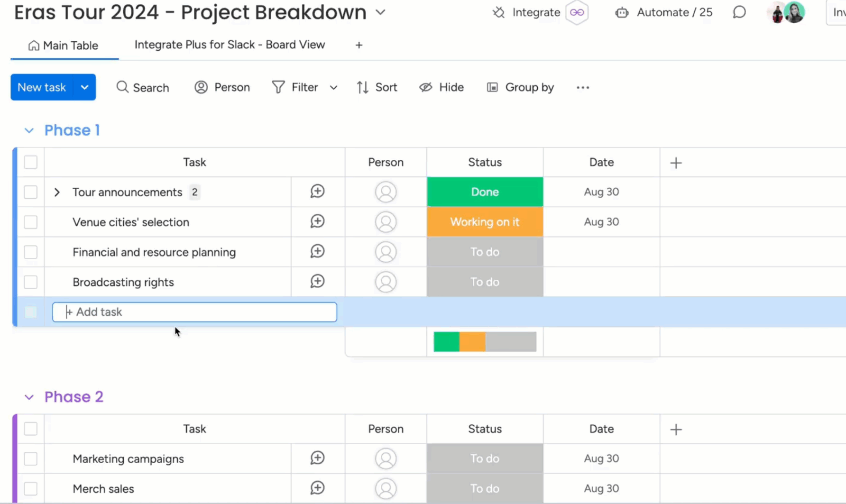Click green Done segment of status summary

click(446, 342)
